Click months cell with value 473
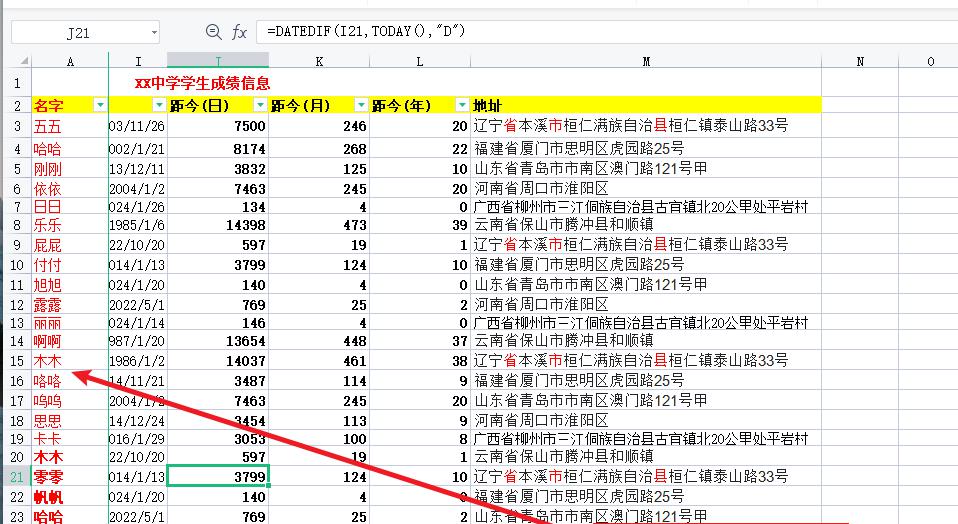This screenshot has height=524, width=958. click(319, 225)
